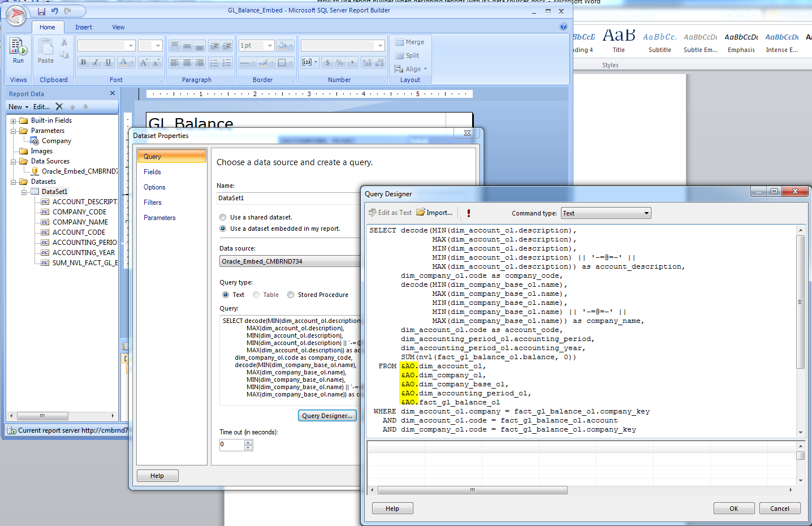Increase the Time out seconds value
The image size is (812, 526).
click(248, 442)
